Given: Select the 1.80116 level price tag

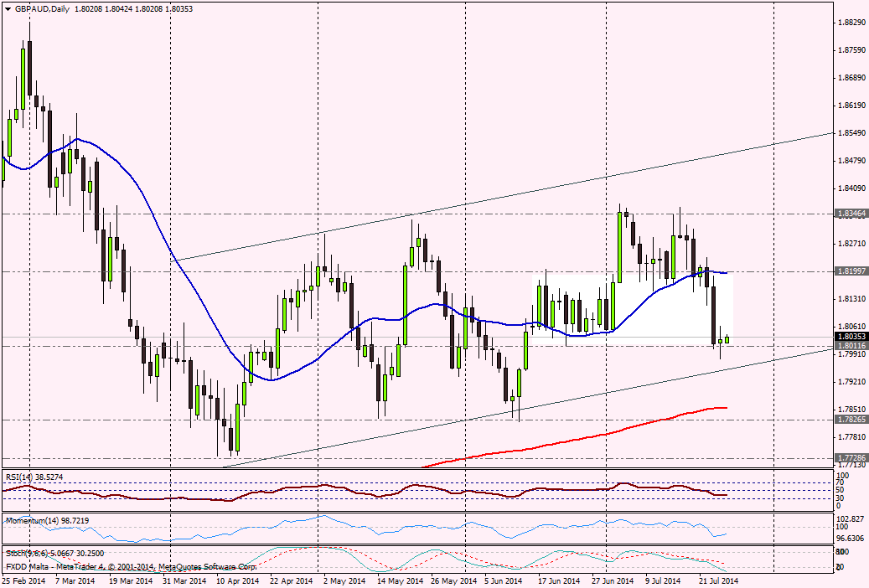Looking at the screenshot, I should click(x=851, y=345).
